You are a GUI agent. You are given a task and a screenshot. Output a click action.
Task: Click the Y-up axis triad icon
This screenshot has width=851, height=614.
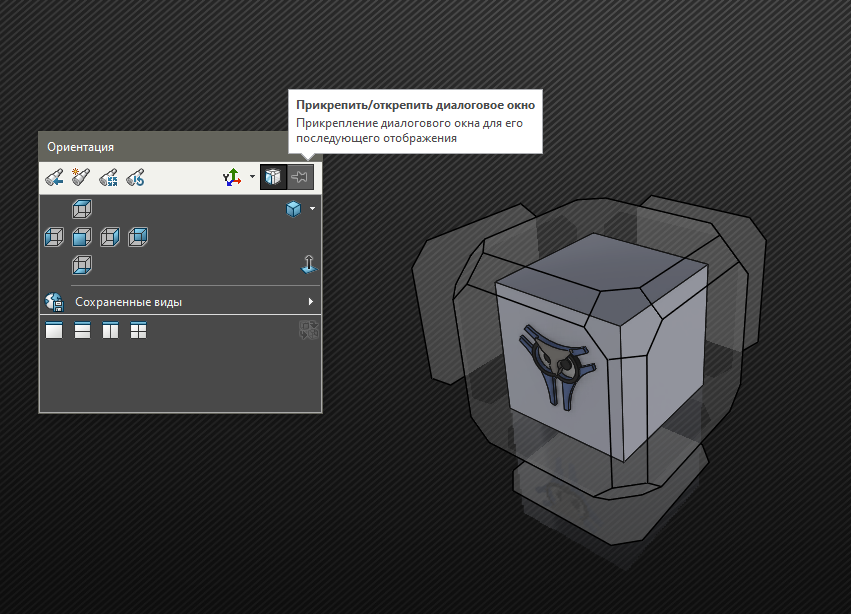[232, 178]
